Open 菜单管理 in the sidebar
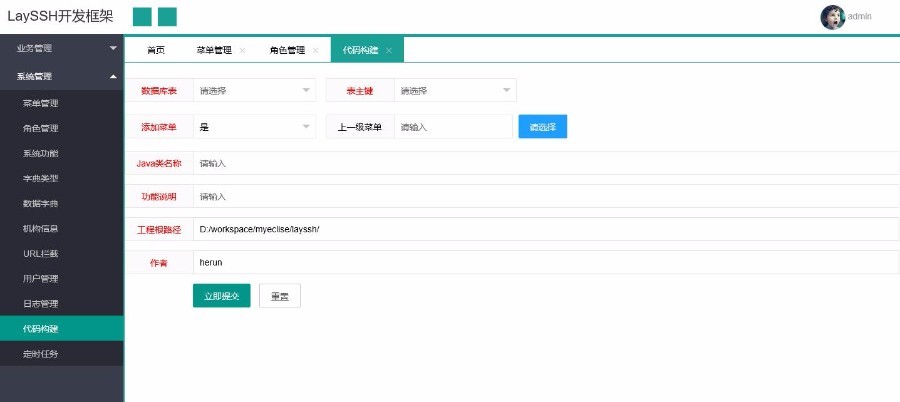900x402 pixels. [x=61, y=103]
